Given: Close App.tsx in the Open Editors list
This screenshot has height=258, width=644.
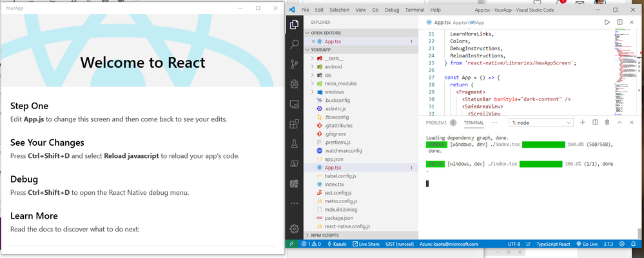Looking at the screenshot, I should (x=313, y=41).
